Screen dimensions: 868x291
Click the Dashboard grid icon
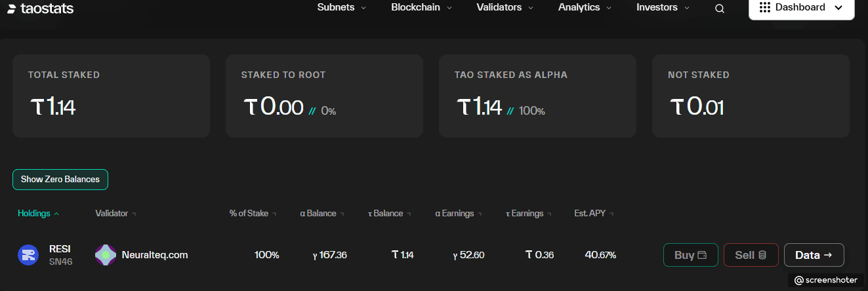(x=764, y=8)
